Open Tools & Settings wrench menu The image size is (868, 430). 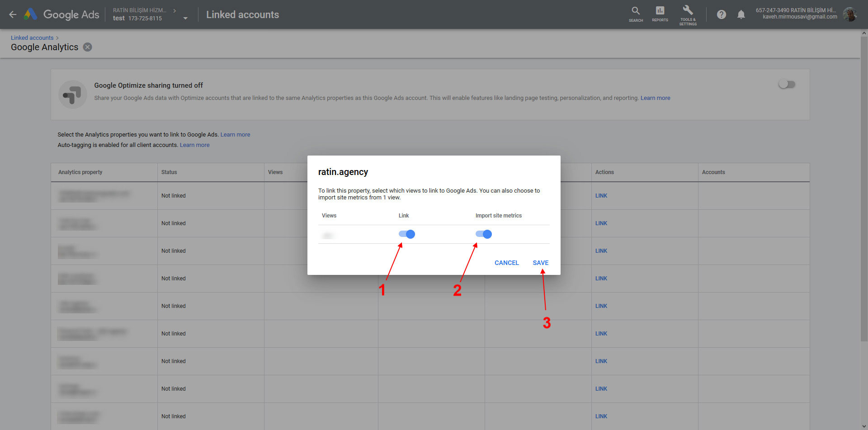point(688,15)
